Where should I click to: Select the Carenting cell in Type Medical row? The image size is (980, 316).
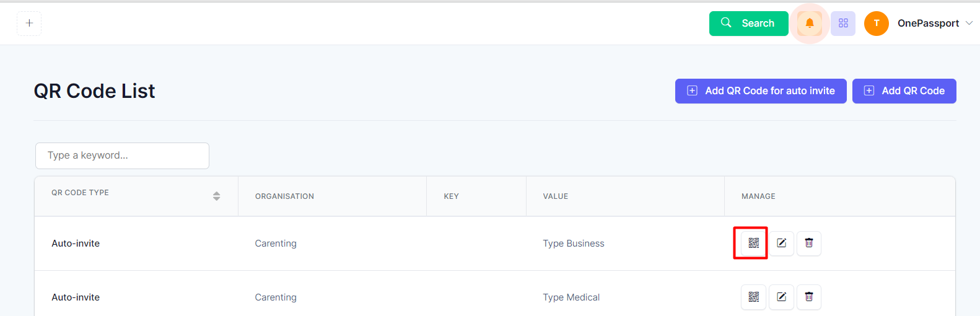click(276, 297)
